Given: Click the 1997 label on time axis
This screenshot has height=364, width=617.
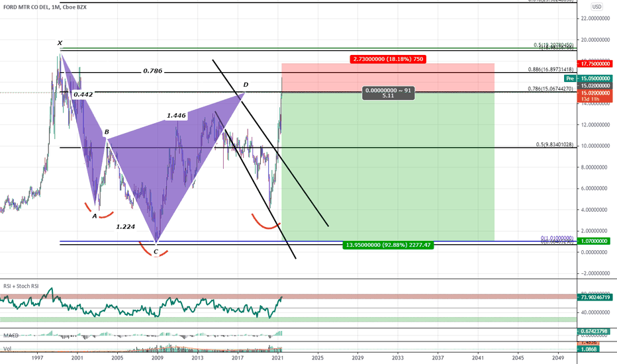Looking at the screenshot, I should (x=37, y=358).
